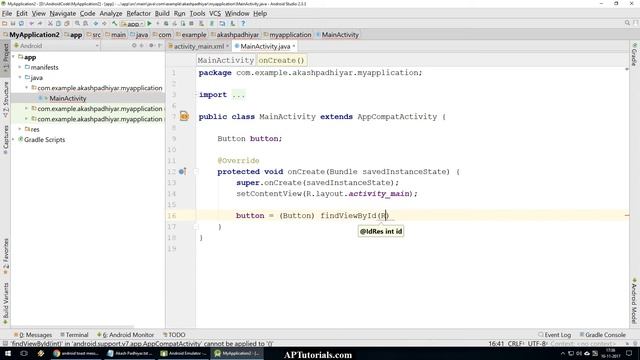The width and height of the screenshot is (640, 360).
Task: Click the green Run app button
Action: point(149,24)
